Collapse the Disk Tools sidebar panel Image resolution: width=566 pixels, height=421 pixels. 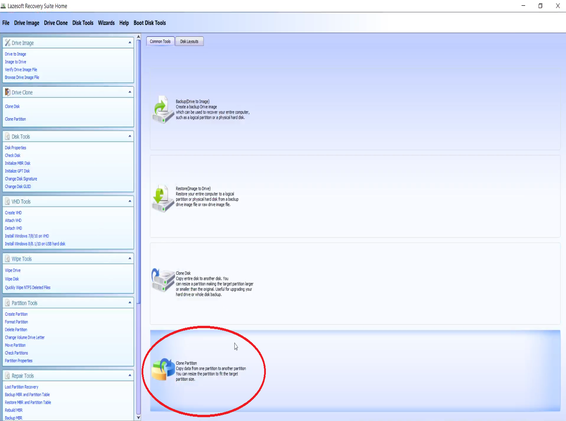click(130, 136)
